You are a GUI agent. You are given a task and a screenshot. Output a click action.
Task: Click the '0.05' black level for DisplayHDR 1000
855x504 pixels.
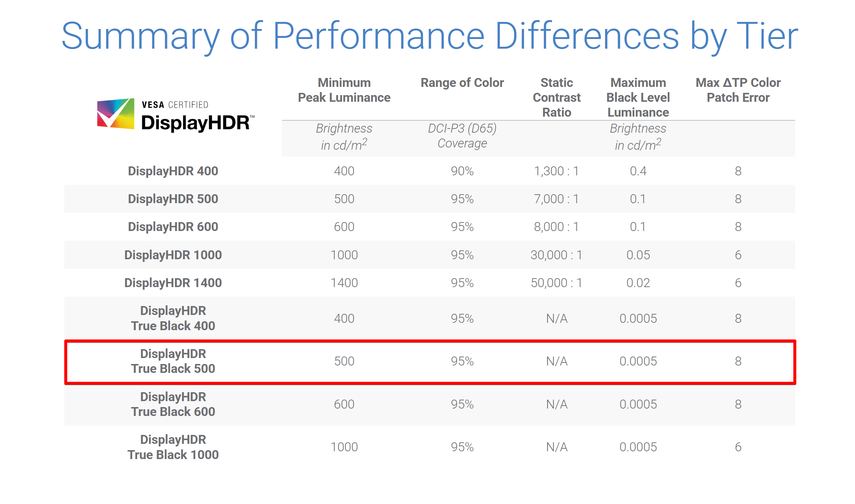[x=638, y=255]
